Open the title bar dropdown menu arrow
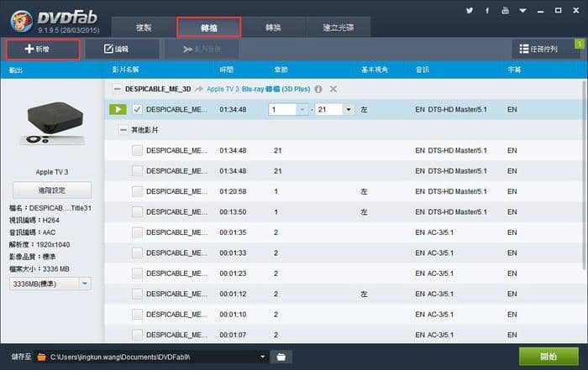This screenshot has width=588, height=370. (x=522, y=10)
